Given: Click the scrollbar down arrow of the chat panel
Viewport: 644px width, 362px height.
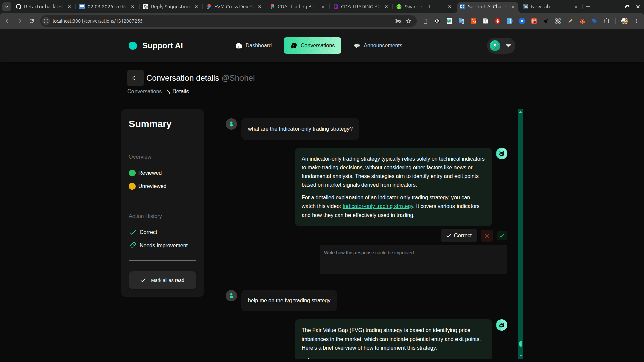Looking at the screenshot, I should (x=521, y=356).
